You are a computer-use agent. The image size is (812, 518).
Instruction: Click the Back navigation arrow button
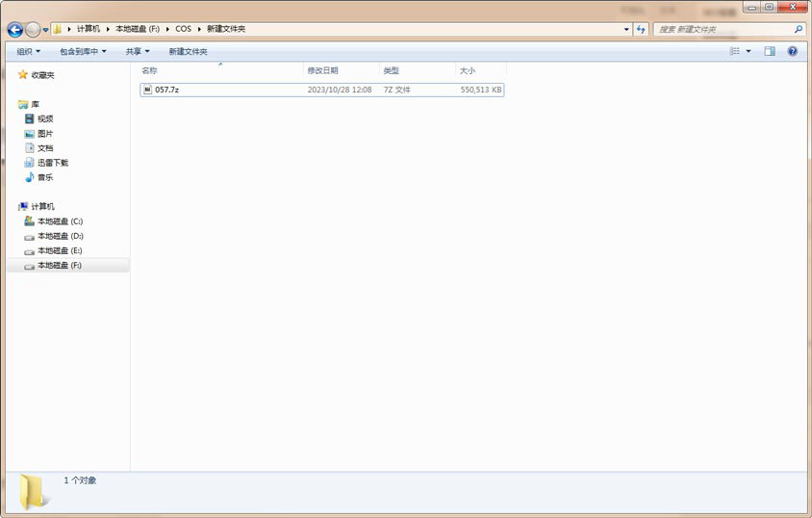[14, 30]
